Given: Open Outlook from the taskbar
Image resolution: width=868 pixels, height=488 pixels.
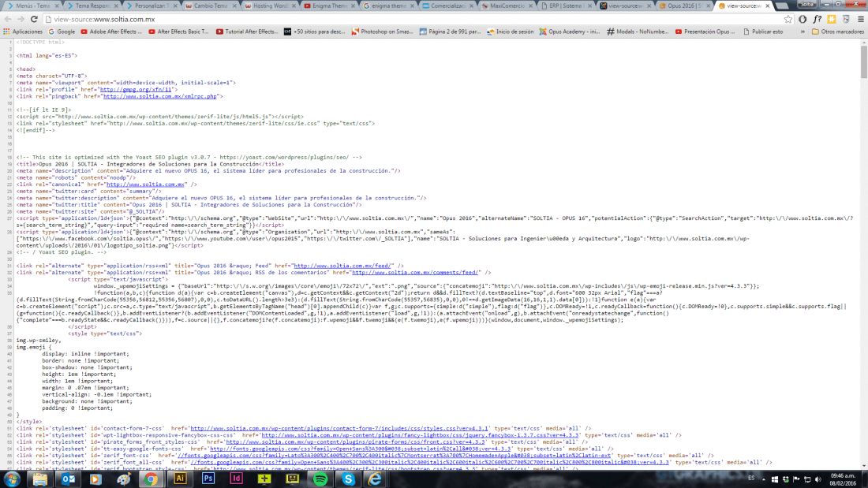Looking at the screenshot, I should (68, 479).
